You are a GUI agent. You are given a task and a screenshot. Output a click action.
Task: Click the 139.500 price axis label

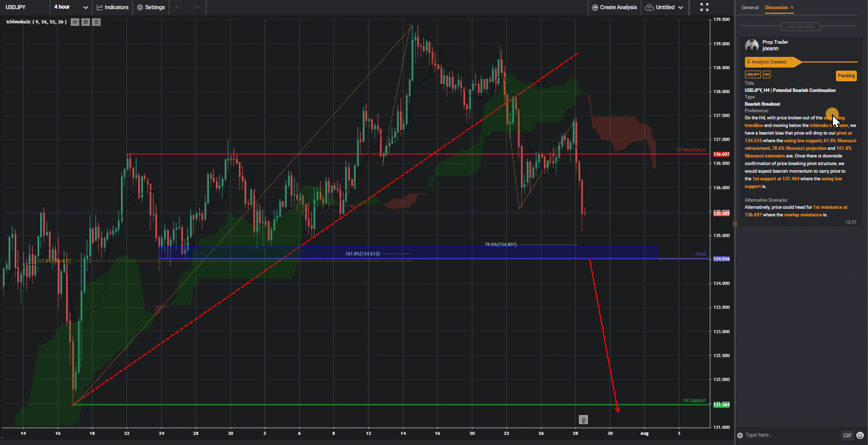[x=721, y=19]
